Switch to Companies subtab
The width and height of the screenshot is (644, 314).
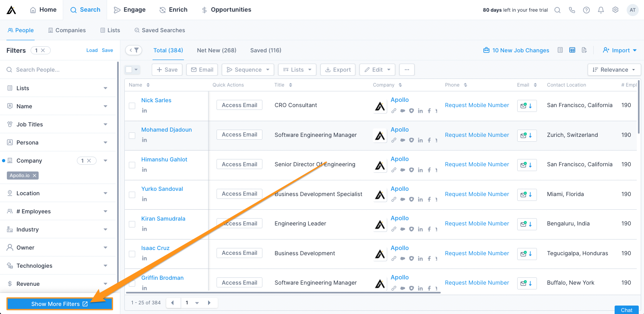coord(67,30)
